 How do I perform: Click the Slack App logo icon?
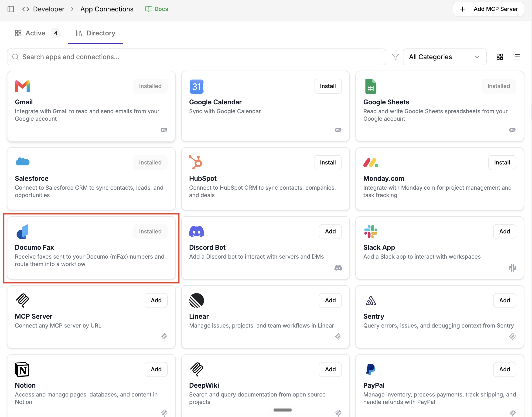[x=371, y=232]
